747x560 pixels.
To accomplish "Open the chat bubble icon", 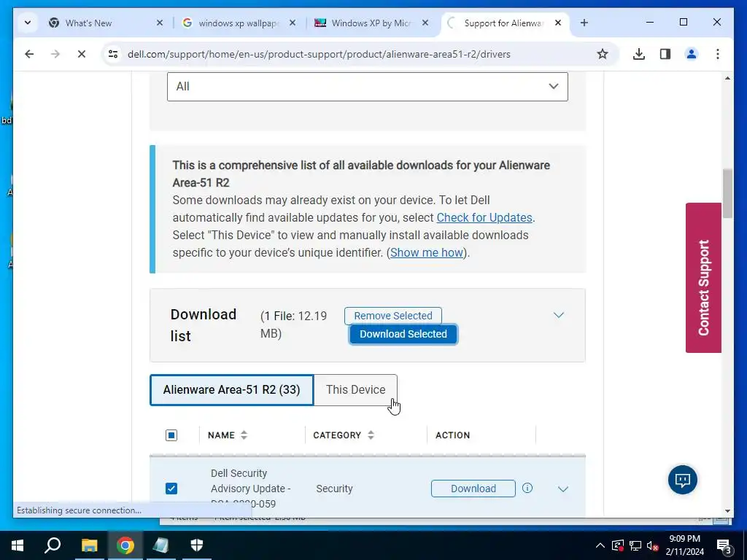I will [682, 480].
